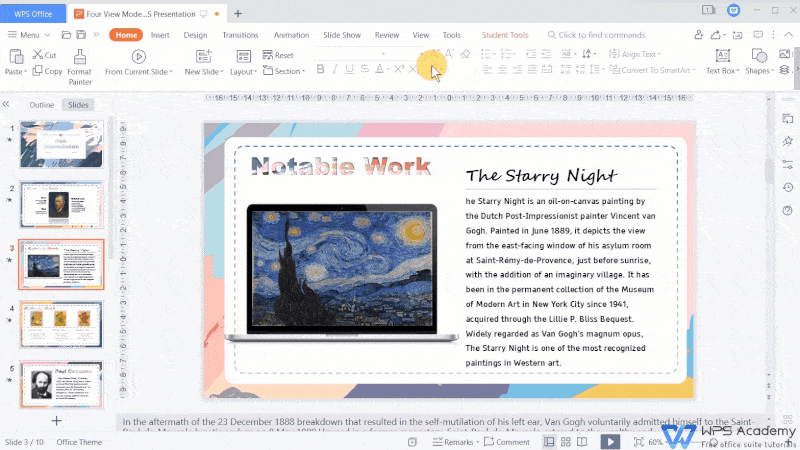This screenshot has height=450, width=800.
Task: Select slide 4 thumbnail with sunflower paintings
Action: click(x=61, y=324)
